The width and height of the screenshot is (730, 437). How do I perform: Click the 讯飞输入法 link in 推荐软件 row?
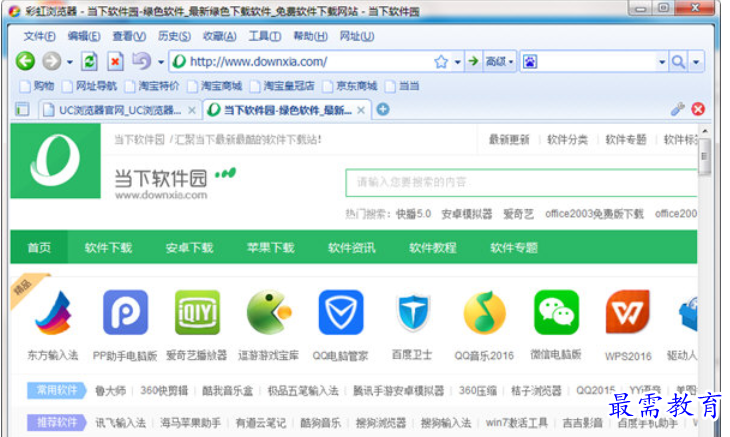click(x=121, y=423)
